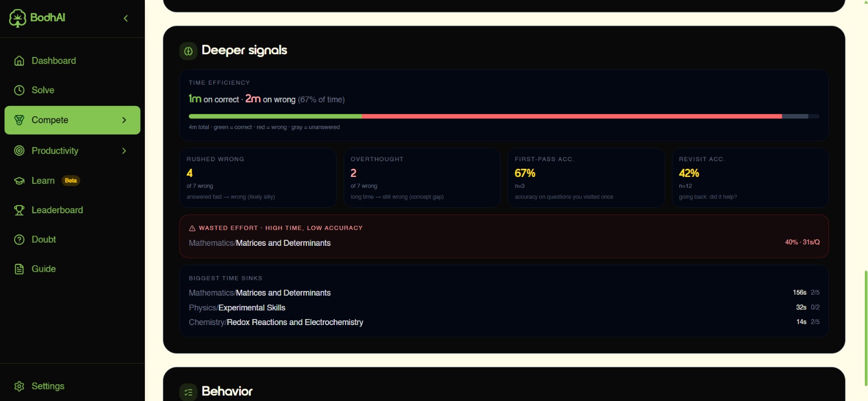Click the green correct segment of time bar
868x401 pixels.
click(x=275, y=116)
